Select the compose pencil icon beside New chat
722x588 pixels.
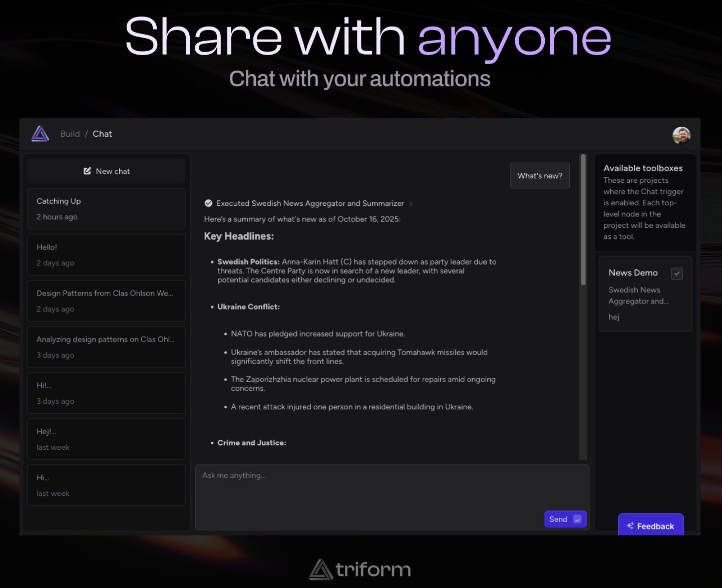click(x=88, y=171)
